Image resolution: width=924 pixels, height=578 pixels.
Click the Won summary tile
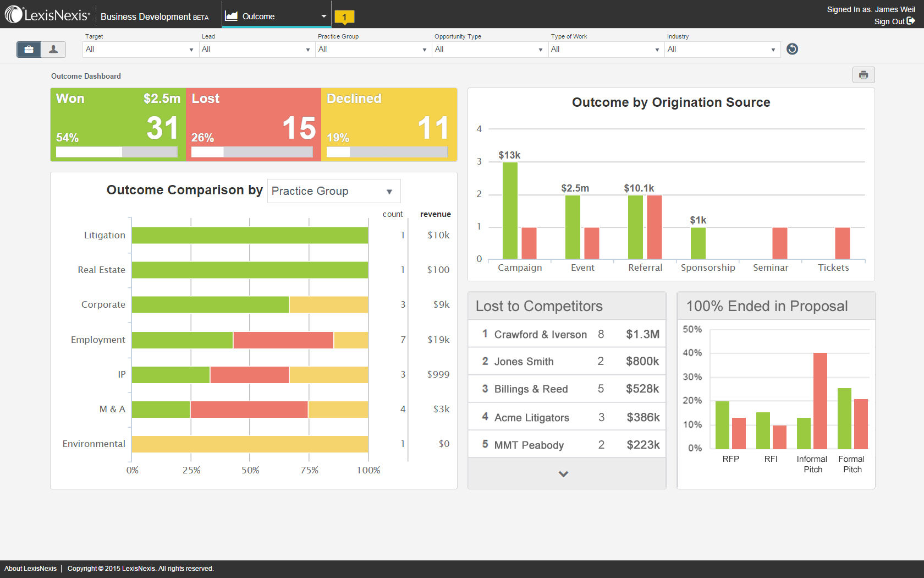pyautogui.click(x=118, y=124)
